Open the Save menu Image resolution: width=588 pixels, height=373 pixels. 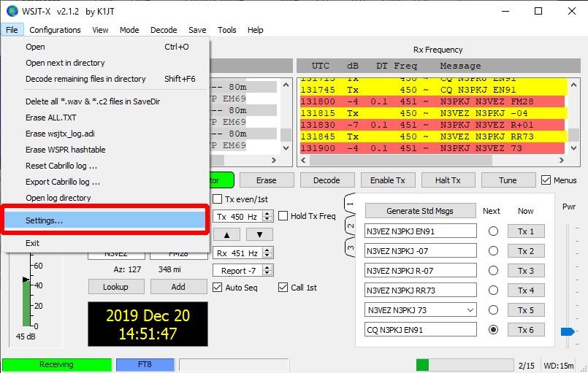[x=197, y=30]
